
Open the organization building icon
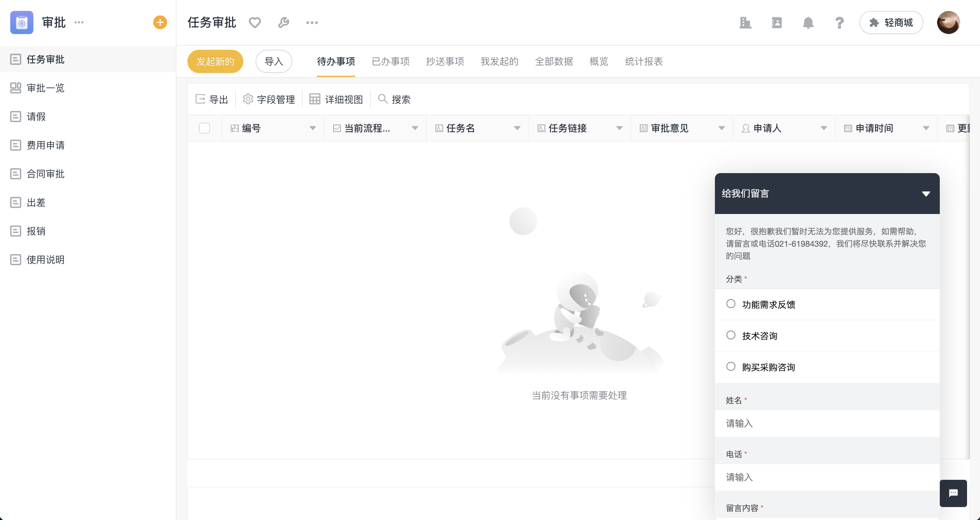point(745,23)
